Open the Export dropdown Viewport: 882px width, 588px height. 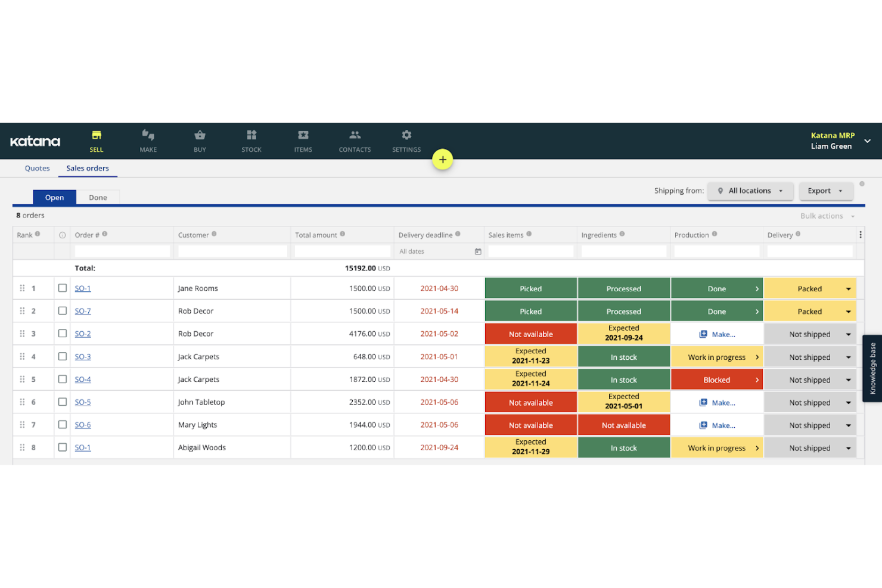[825, 191]
